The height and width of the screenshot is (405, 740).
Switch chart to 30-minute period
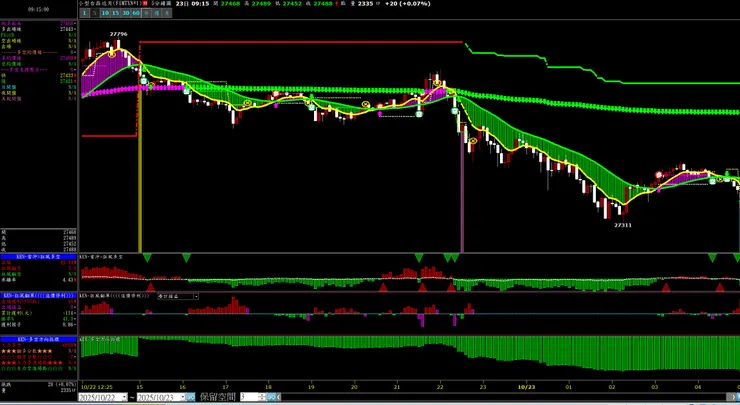pyautogui.click(x=126, y=13)
